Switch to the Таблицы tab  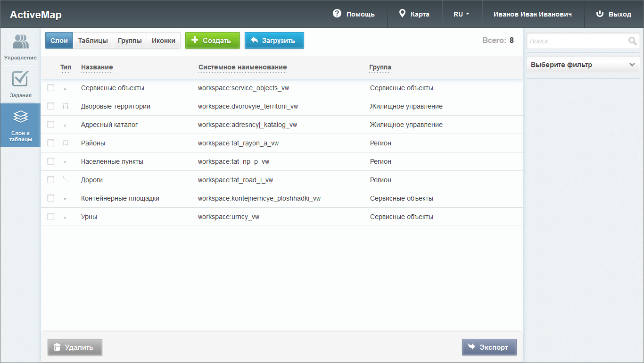pos(93,41)
